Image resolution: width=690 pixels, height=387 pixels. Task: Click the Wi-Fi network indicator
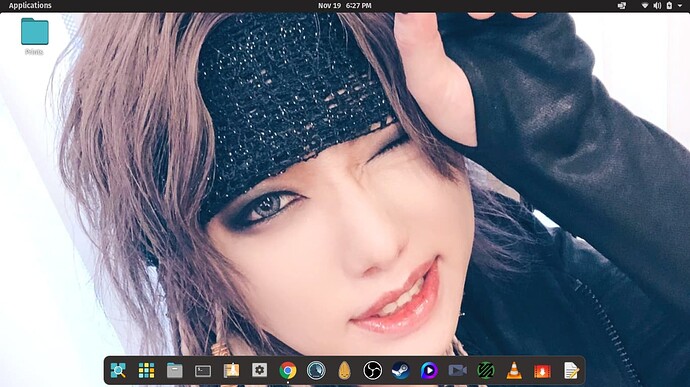point(645,6)
